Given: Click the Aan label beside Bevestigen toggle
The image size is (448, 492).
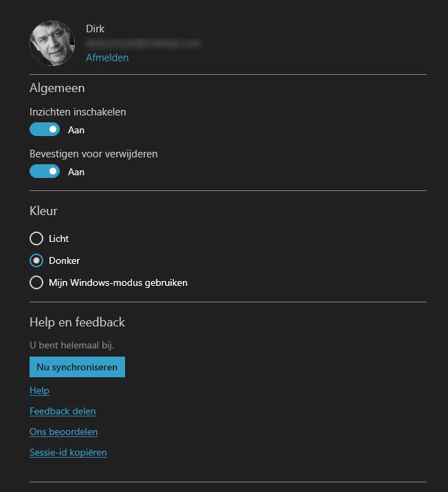Looking at the screenshot, I should (76, 172).
